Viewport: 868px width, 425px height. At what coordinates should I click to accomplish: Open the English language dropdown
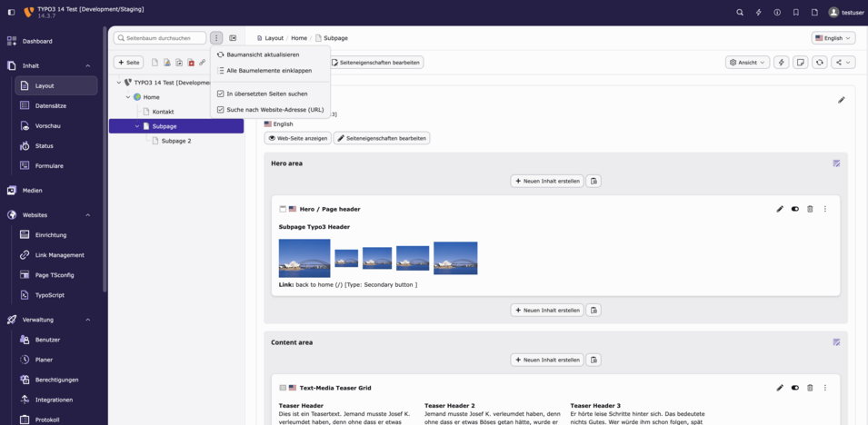pos(833,38)
